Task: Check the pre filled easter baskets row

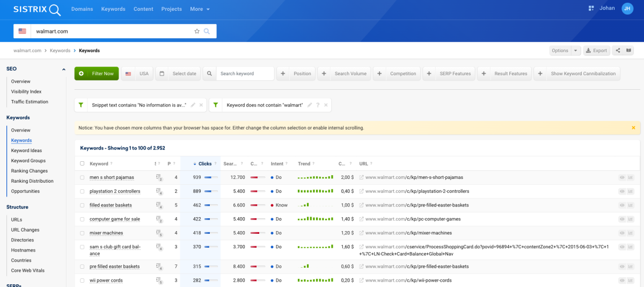Action: tap(82, 267)
